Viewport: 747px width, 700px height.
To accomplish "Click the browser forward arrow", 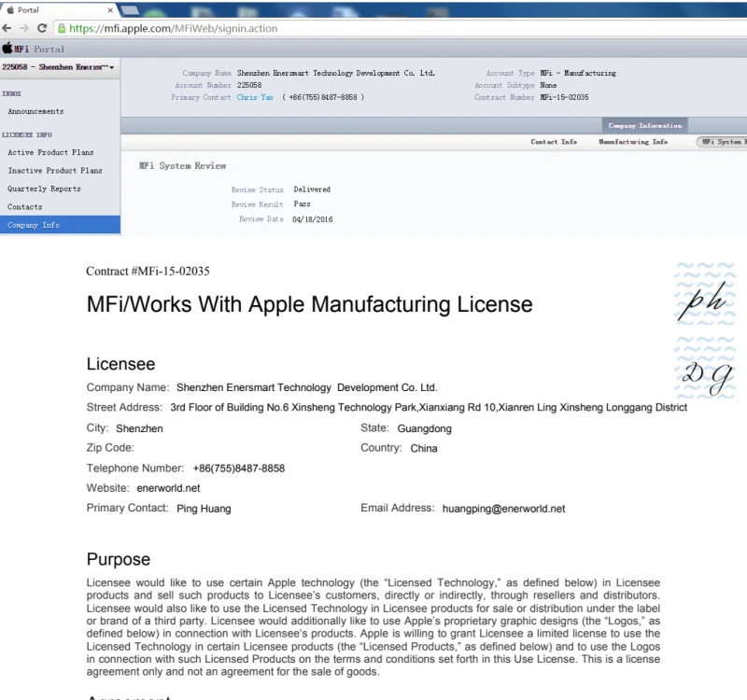I will (x=24, y=28).
